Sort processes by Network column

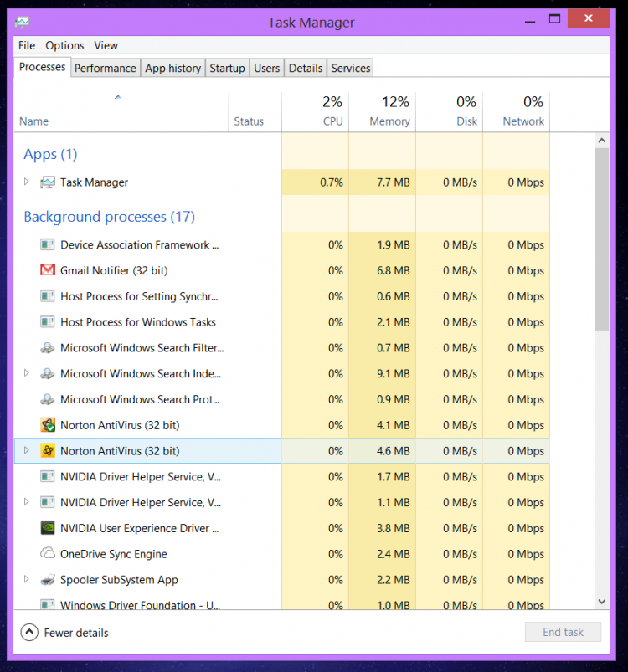516,111
